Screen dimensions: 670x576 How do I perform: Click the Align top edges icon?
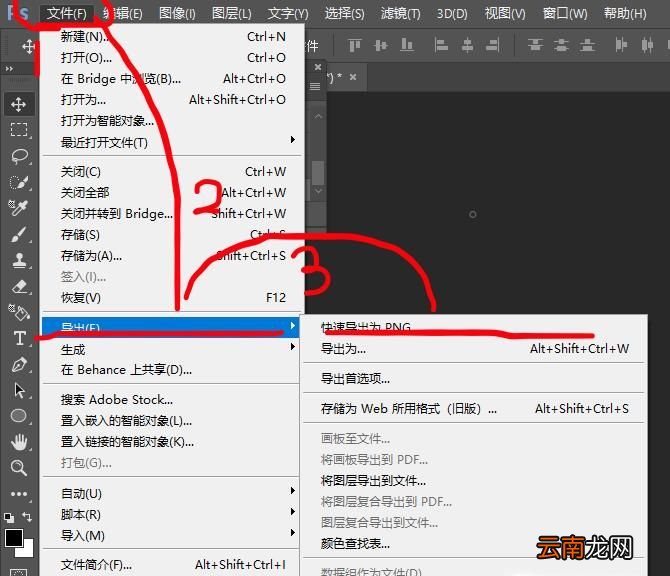pyautogui.click(x=355, y=45)
